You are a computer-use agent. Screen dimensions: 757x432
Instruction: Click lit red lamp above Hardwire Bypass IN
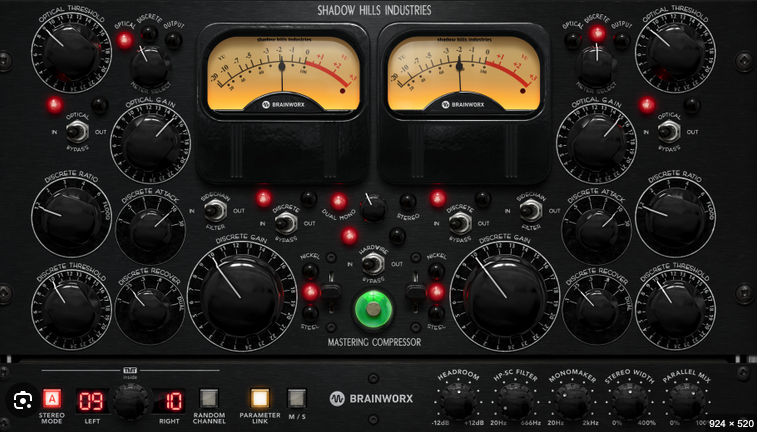click(349, 236)
